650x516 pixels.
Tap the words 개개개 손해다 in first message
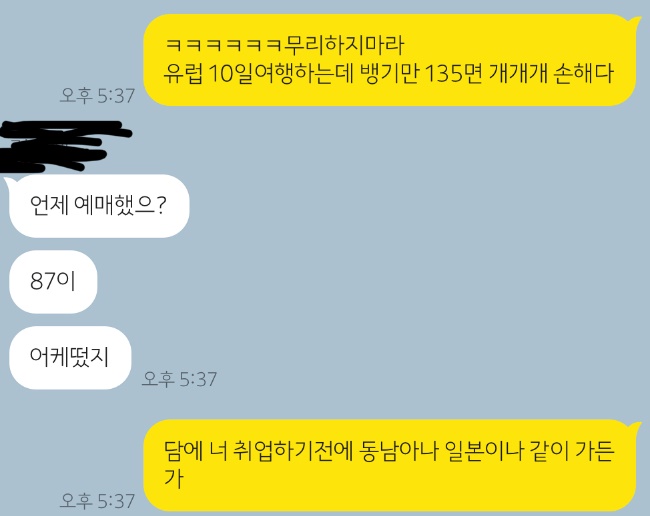(551, 74)
